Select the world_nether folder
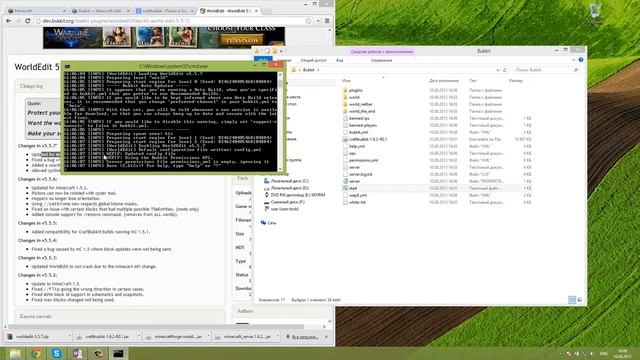 [x=361, y=104]
